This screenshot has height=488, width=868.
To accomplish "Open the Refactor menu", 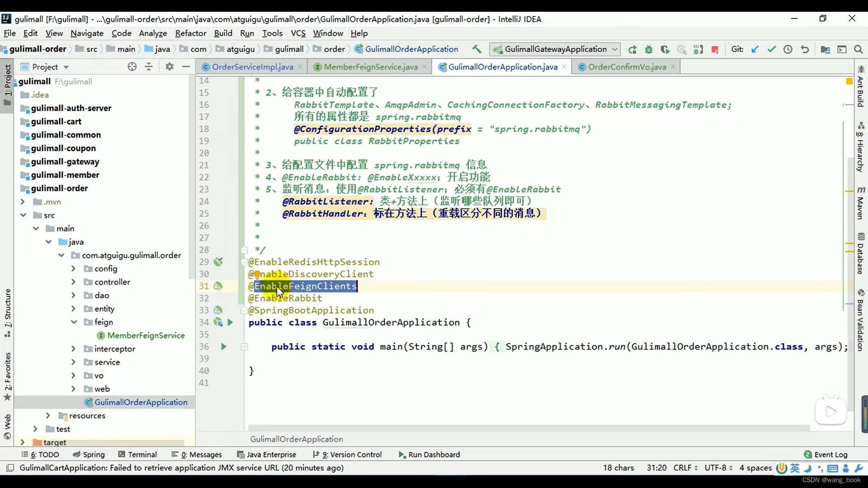I will point(190,33).
